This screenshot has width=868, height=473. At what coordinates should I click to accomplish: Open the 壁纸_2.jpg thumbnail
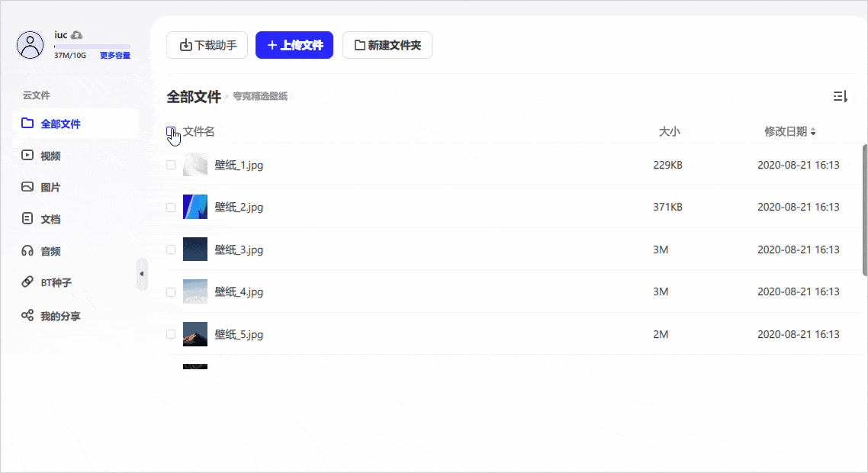pos(195,207)
